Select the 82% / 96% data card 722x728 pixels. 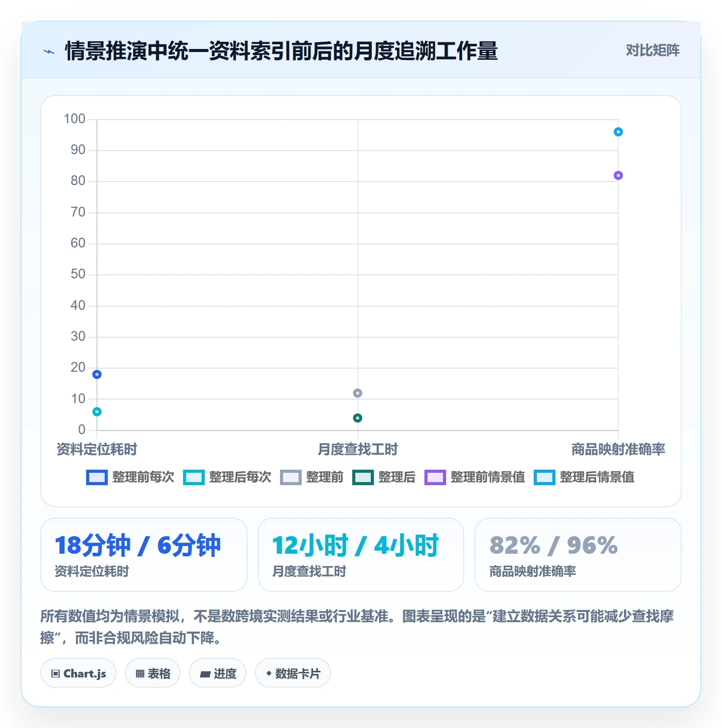pos(578,555)
